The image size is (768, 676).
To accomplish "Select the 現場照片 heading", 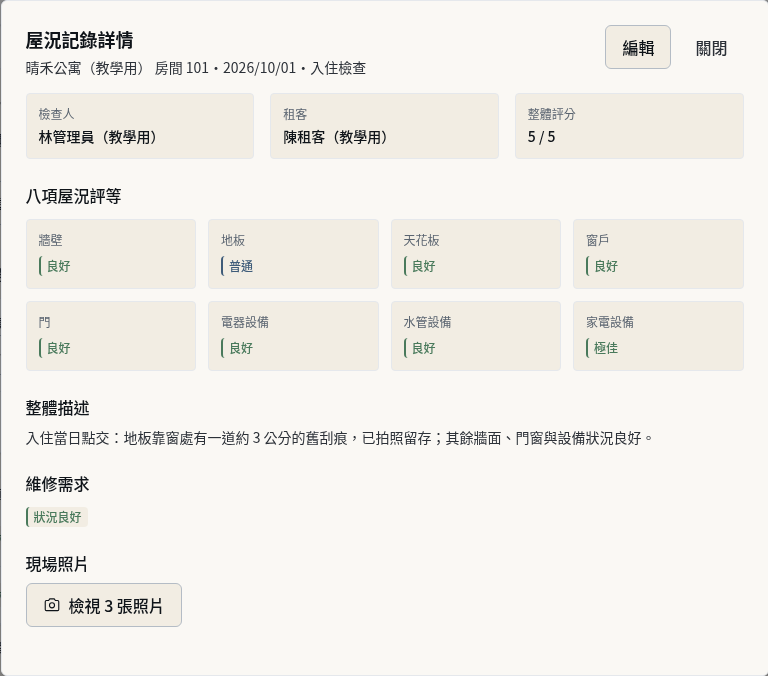I will pyautogui.click(x=57, y=564).
